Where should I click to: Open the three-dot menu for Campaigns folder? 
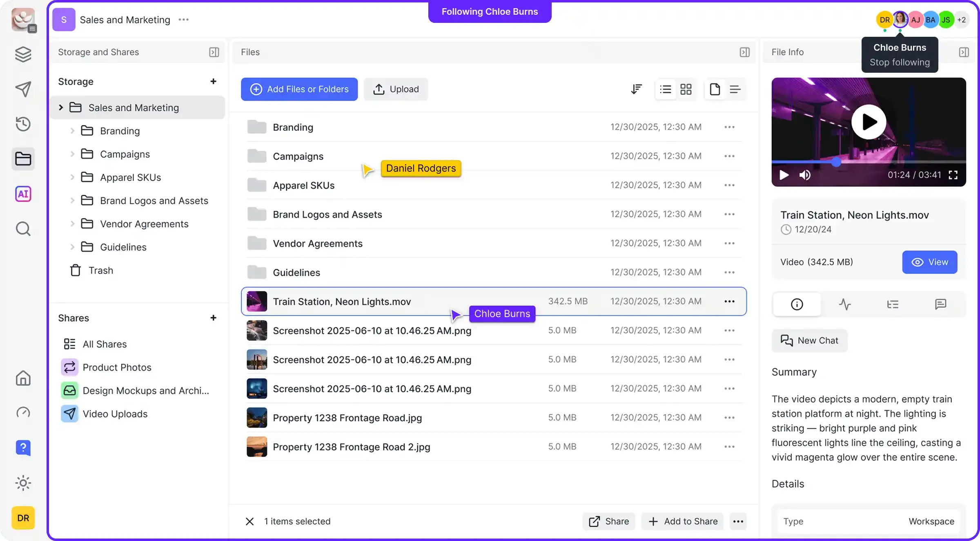(729, 156)
